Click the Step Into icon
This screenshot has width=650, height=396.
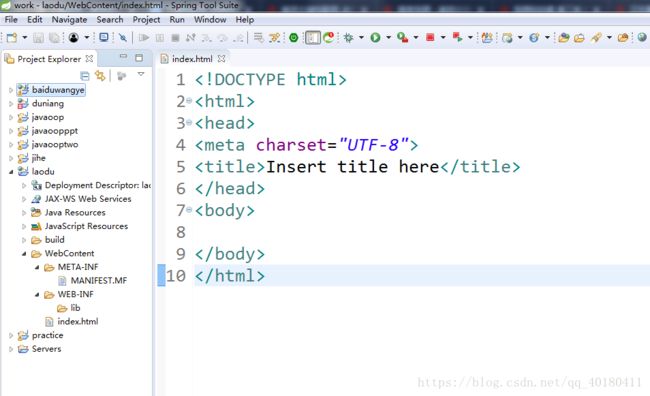click(206, 38)
